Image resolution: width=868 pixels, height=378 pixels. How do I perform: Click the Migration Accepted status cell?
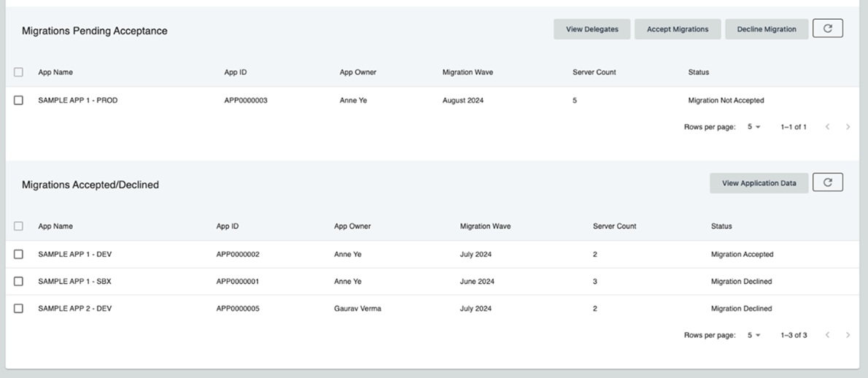coord(742,254)
